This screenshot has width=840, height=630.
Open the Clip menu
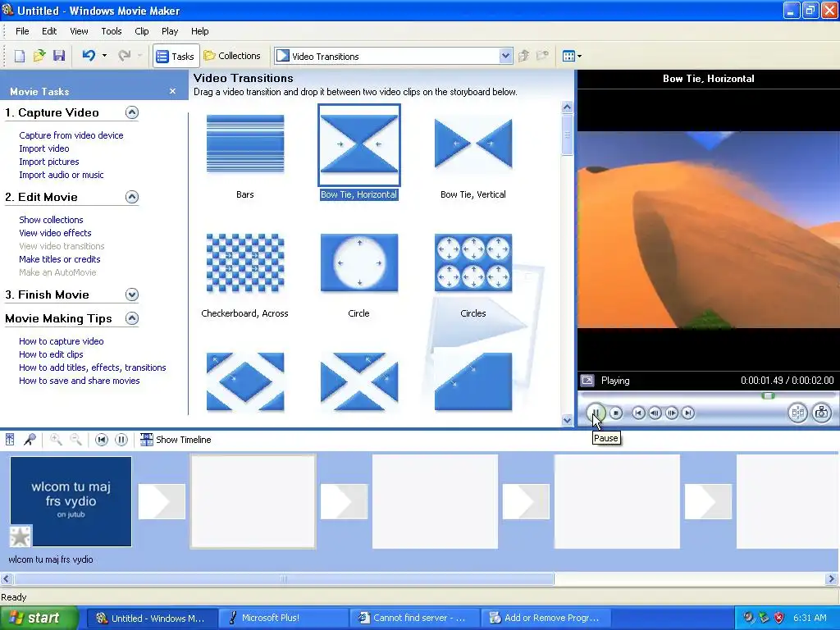[141, 31]
